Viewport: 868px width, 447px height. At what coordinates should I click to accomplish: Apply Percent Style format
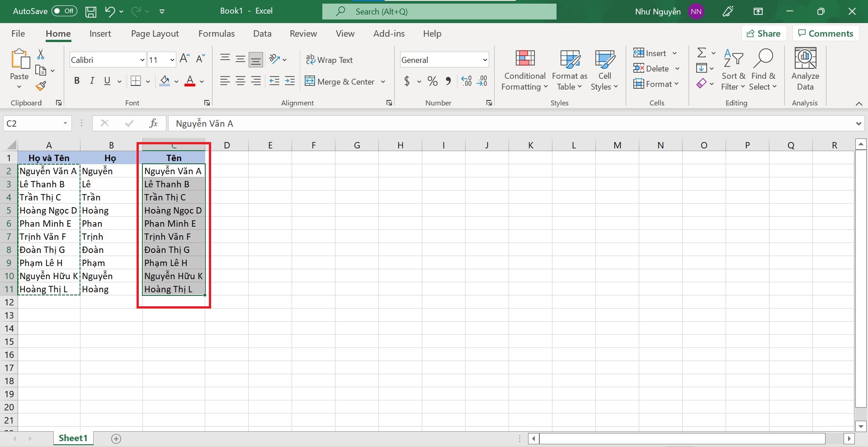point(433,81)
